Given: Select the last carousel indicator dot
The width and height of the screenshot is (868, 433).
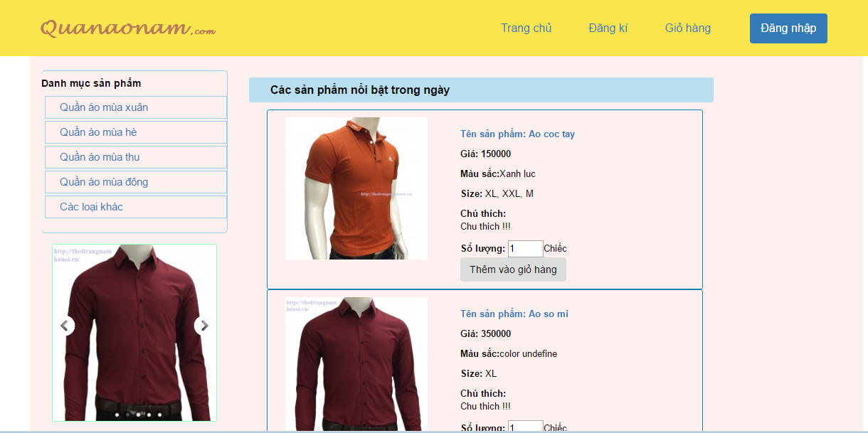Looking at the screenshot, I should pyautogui.click(x=159, y=414).
